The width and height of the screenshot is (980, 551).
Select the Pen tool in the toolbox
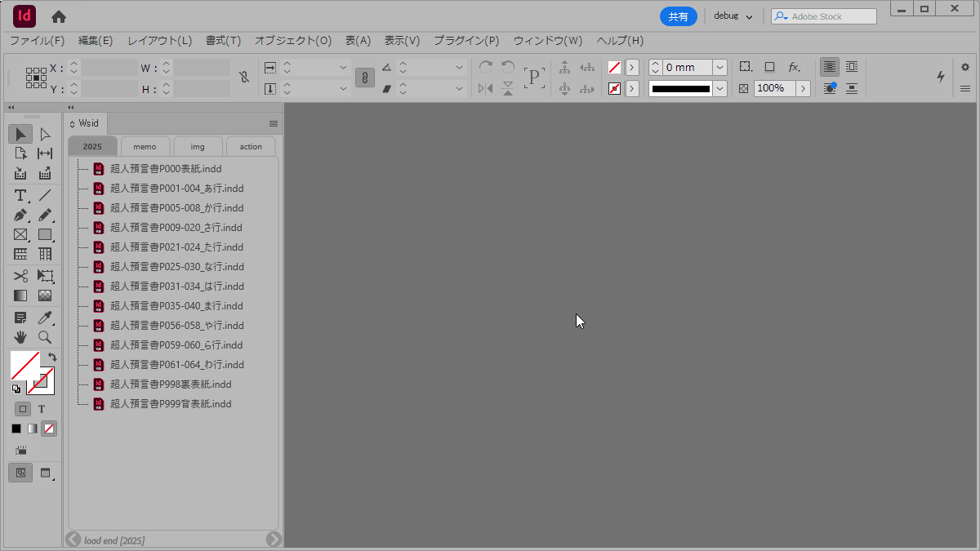[20, 216]
